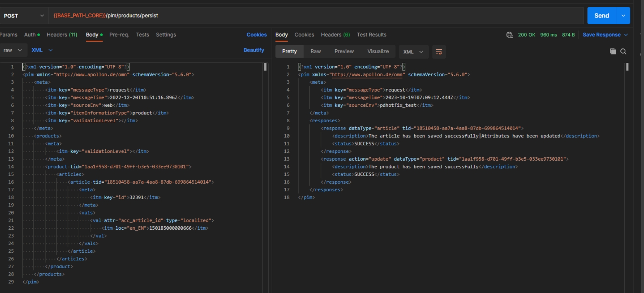
Task: Open the apollon.de link in response
Action: tap(367, 75)
